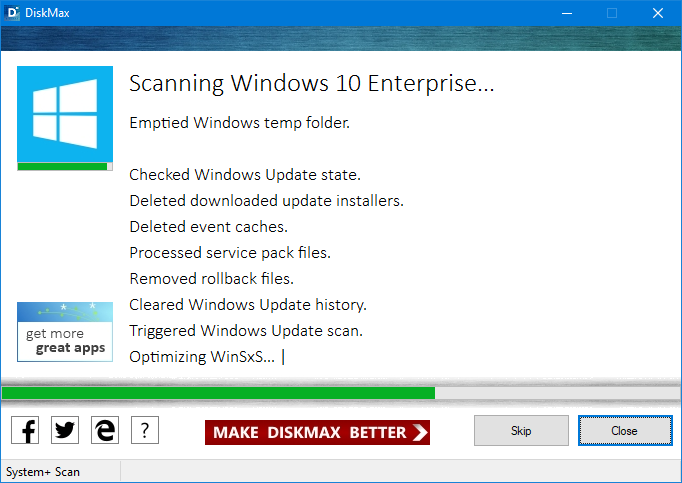Open the help question mark icon

[x=145, y=430]
